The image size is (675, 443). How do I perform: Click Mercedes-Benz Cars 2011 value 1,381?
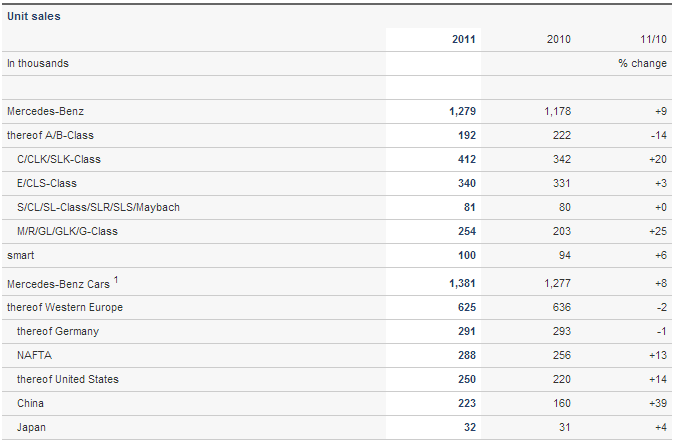click(x=463, y=283)
